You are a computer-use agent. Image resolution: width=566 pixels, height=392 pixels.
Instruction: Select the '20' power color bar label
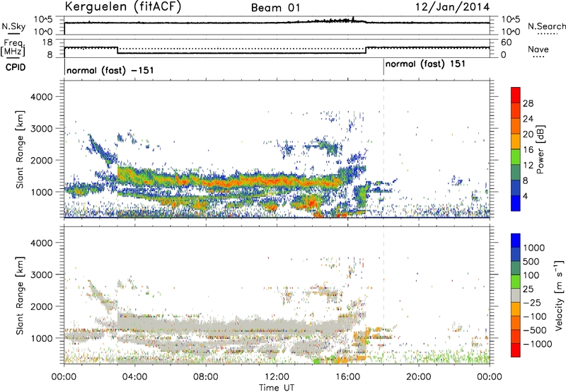pos(528,134)
